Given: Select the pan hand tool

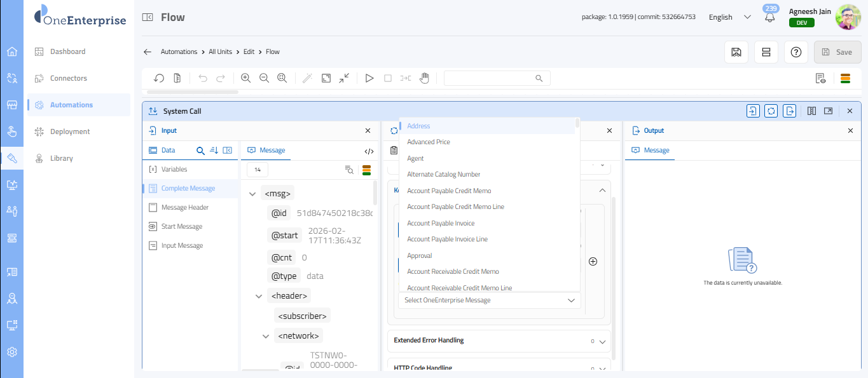Looking at the screenshot, I should click(424, 78).
